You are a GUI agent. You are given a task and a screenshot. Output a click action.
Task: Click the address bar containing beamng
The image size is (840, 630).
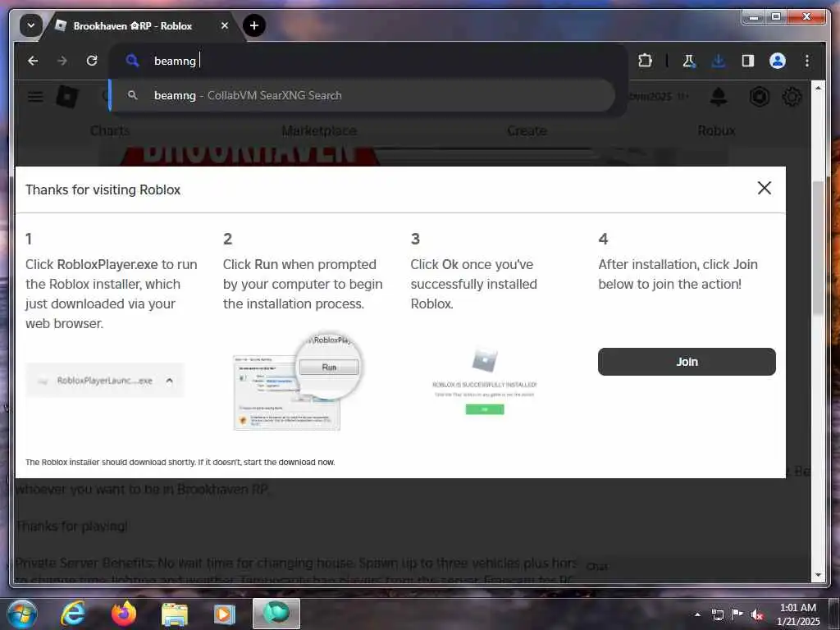(x=368, y=61)
